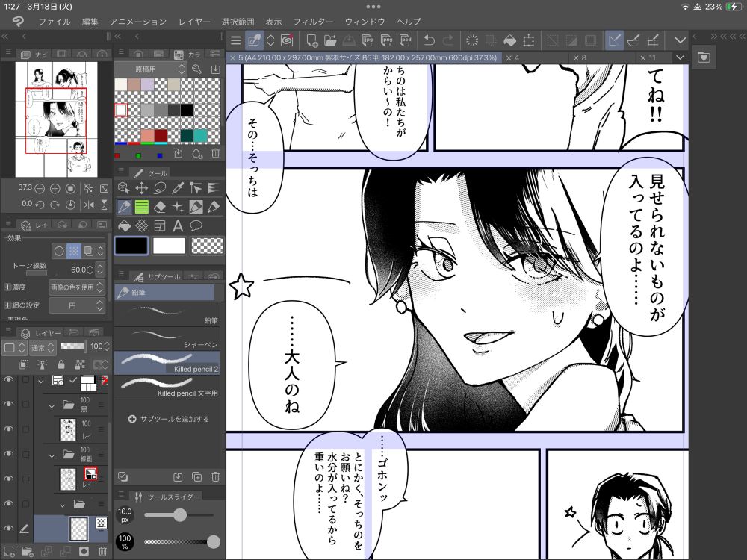This screenshot has height=560, width=747.
Task: Collapse the 線画 layer folder
Action: point(52,455)
